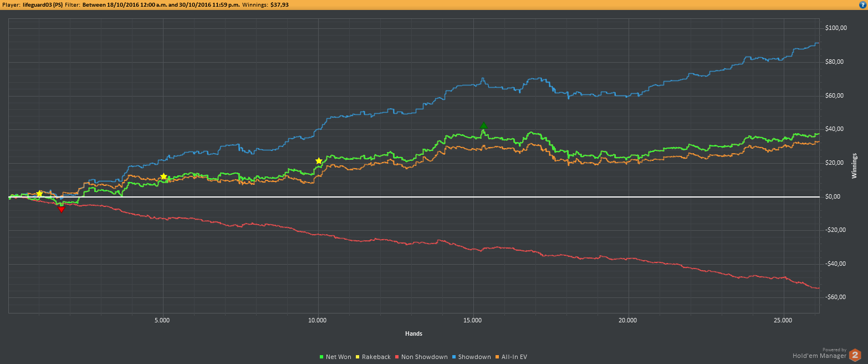Click the yellow star marker near 10.000 hands
The image size is (868, 364).
tap(319, 161)
